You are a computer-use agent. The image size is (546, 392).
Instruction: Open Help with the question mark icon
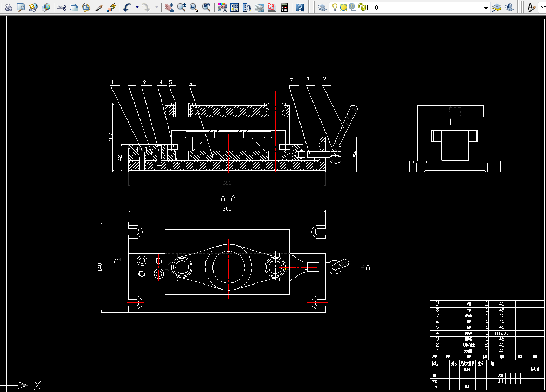300,8
